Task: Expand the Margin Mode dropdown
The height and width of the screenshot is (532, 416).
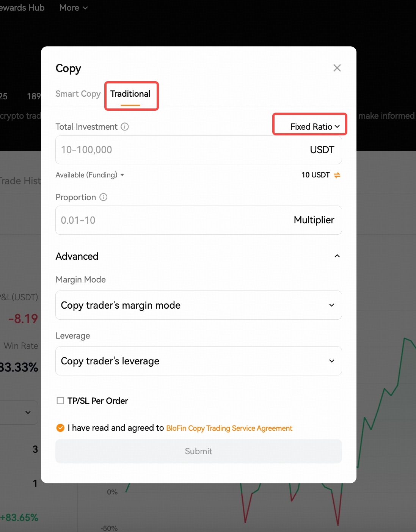Action: tap(199, 305)
